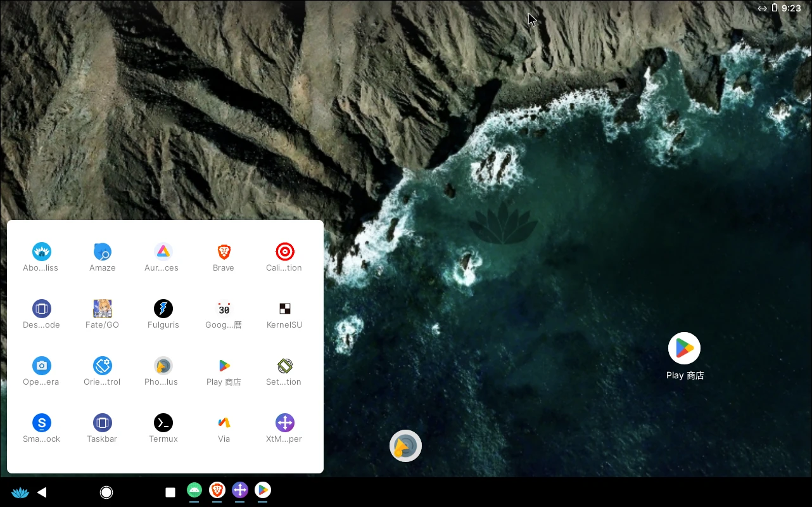
Task: Toggle the app drawer with the Bliss lotus icon
Action: (x=20, y=492)
